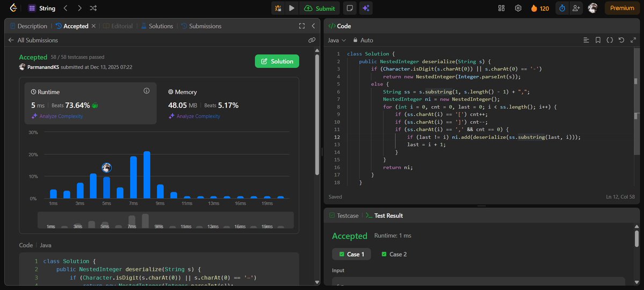Open the profile avatar menu
Screen dimensions: 644x290
pos(592,8)
